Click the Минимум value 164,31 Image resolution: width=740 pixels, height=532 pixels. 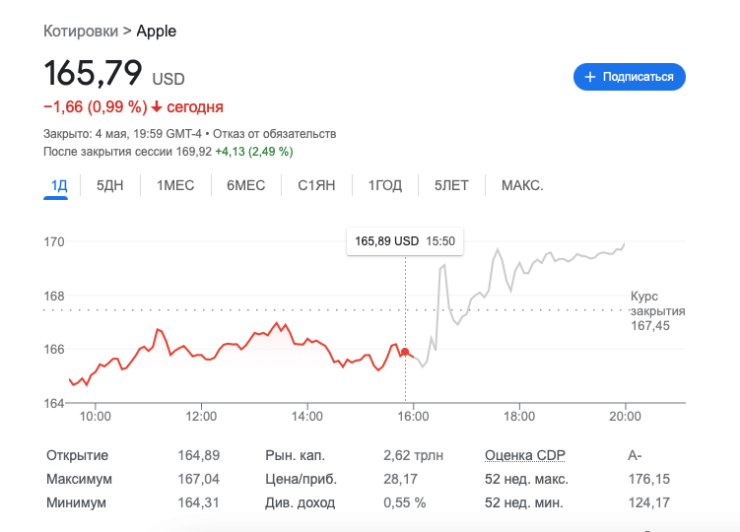(x=199, y=502)
